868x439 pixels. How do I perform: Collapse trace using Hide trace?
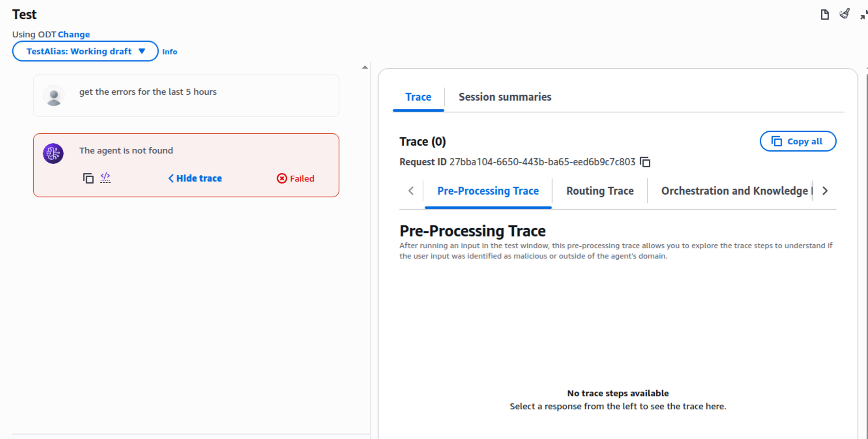195,178
